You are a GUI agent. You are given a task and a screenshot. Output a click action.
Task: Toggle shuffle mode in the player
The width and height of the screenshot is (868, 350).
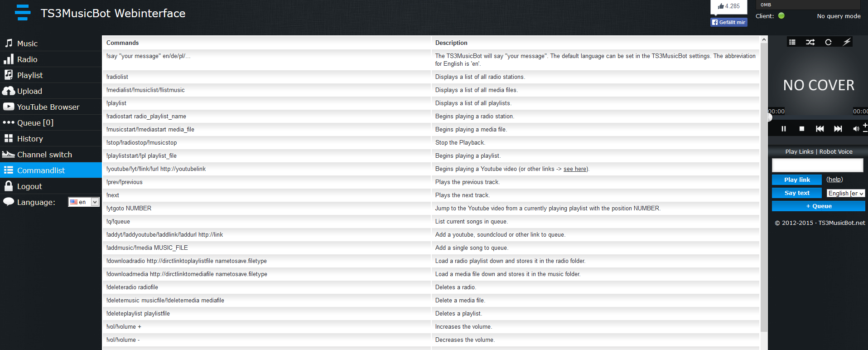tap(810, 42)
